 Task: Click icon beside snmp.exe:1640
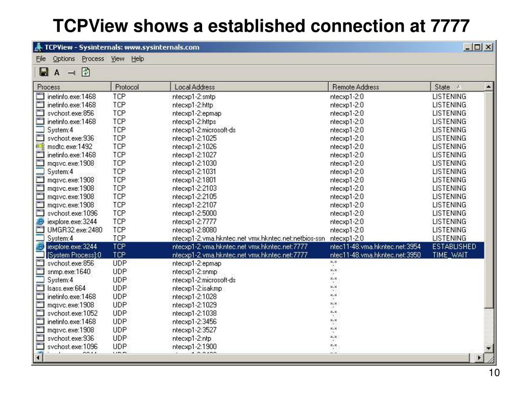[40, 271]
